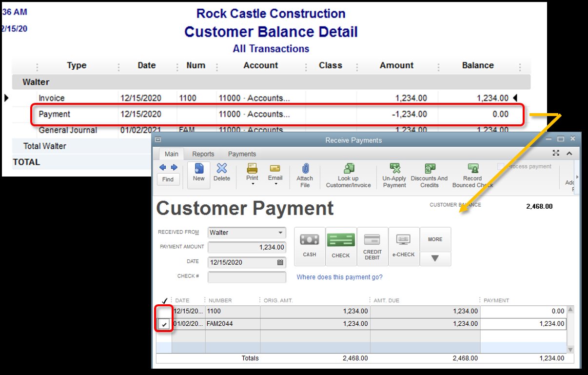Switch to the Payments tab
Screen dimensions: 588x375
[242, 154]
